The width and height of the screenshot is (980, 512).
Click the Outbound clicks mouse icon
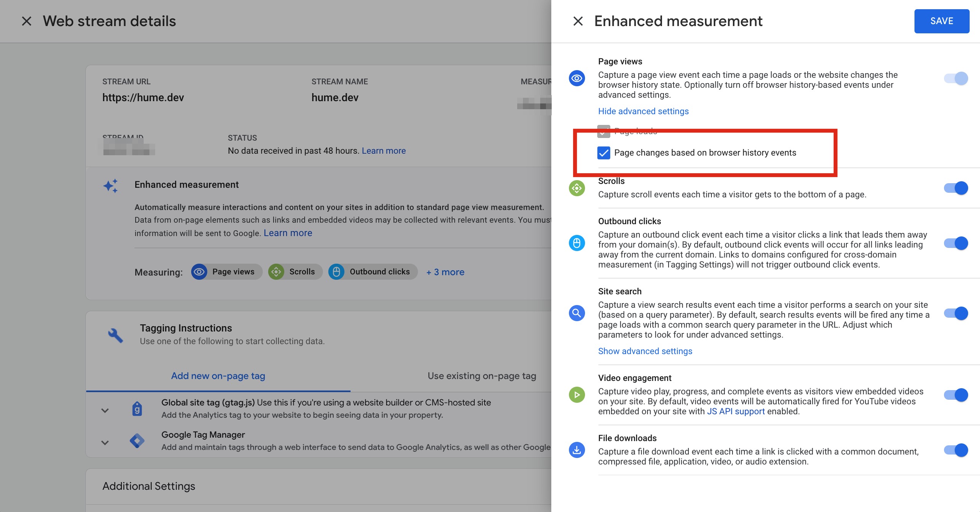click(577, 243)
